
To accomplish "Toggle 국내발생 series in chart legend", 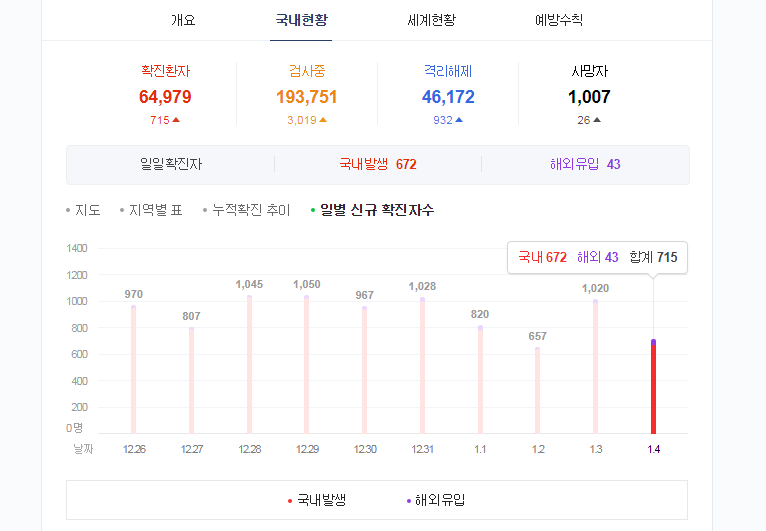I will 317,500.
